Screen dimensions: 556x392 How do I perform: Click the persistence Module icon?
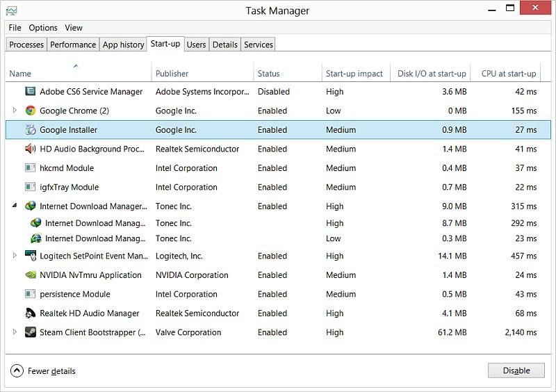coord(31,294)
